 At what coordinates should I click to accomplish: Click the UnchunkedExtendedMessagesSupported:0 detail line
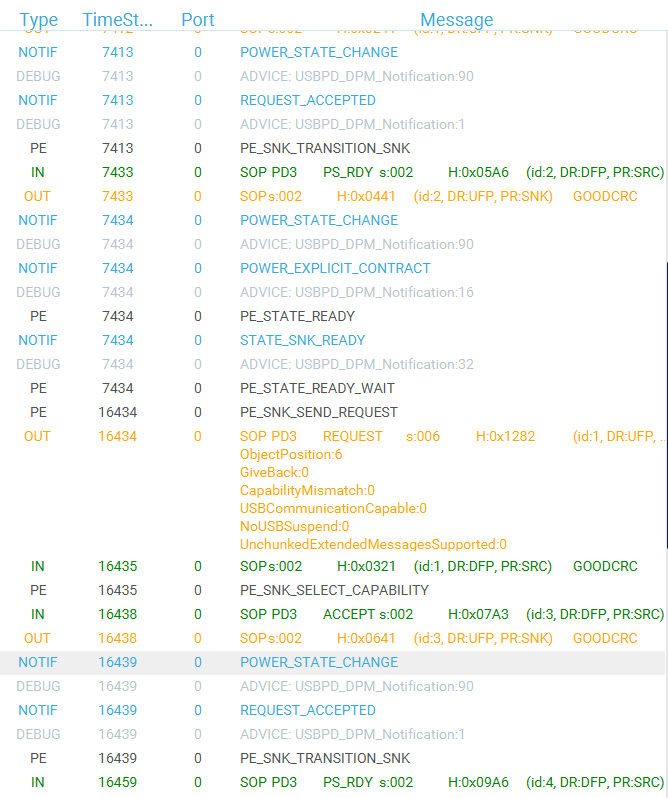point(373,545)
